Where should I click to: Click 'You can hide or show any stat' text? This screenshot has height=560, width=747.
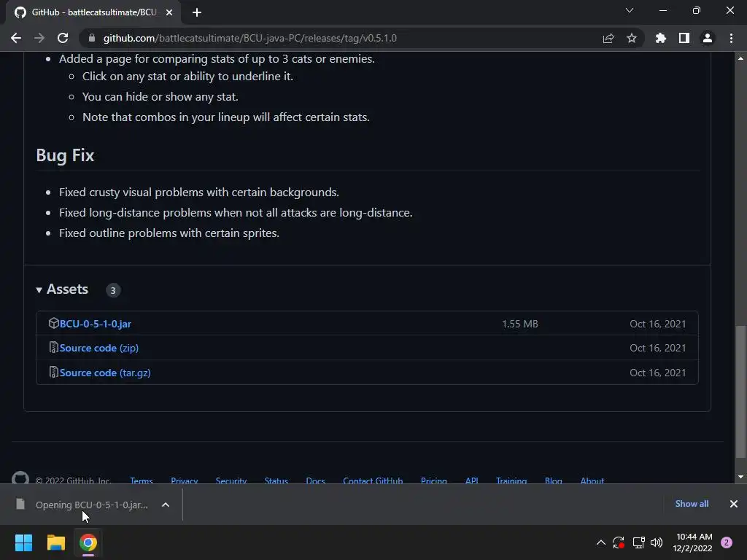coord(160,97)
